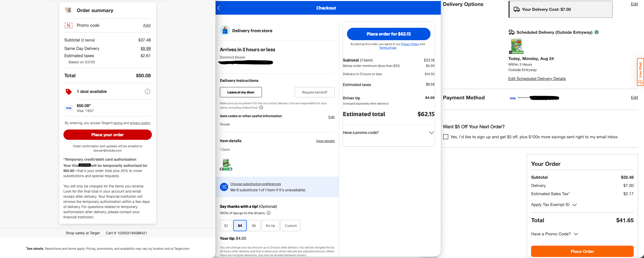Open the Privacy Policy link under Place order
Screen dimensions: 644x258
[410, 44]
